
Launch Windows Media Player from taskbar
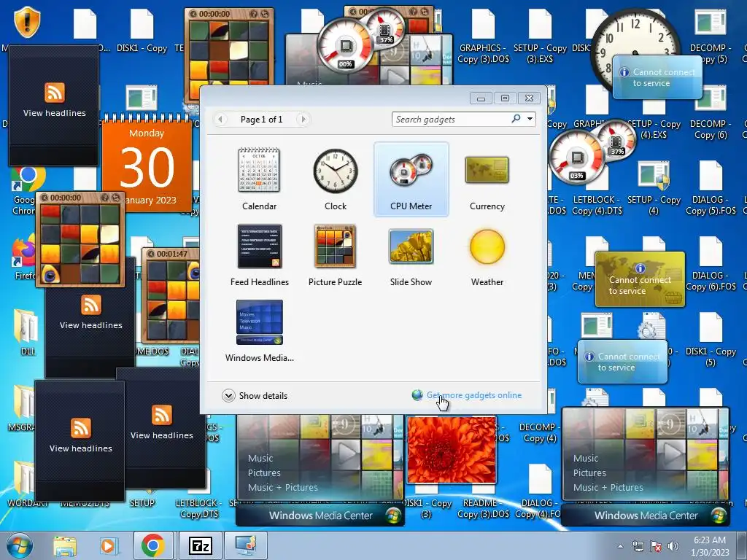click(108, 546)
